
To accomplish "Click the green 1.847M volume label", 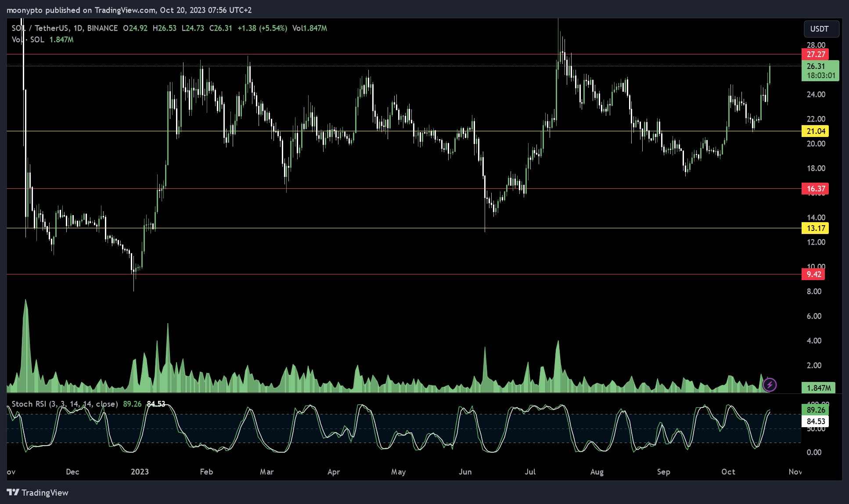I will 818,388.
